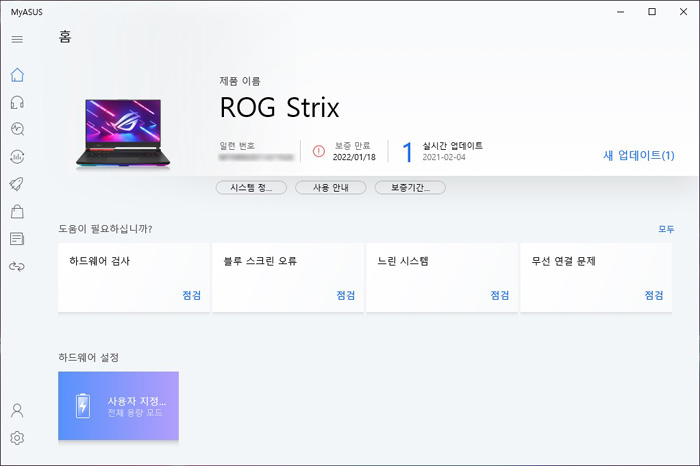Open the rocket customization icon
Viewport: 700px width, 466px height.
tap(17, 184)
